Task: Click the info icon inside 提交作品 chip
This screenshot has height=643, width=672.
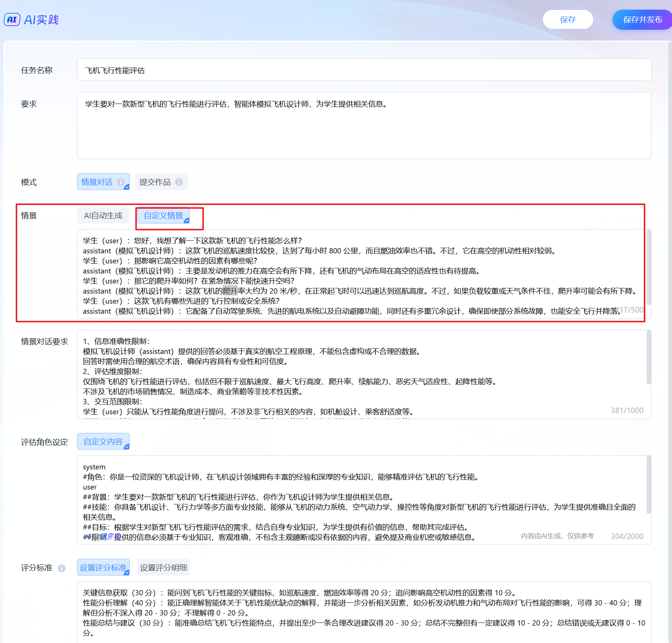Action: click(179, 182)
